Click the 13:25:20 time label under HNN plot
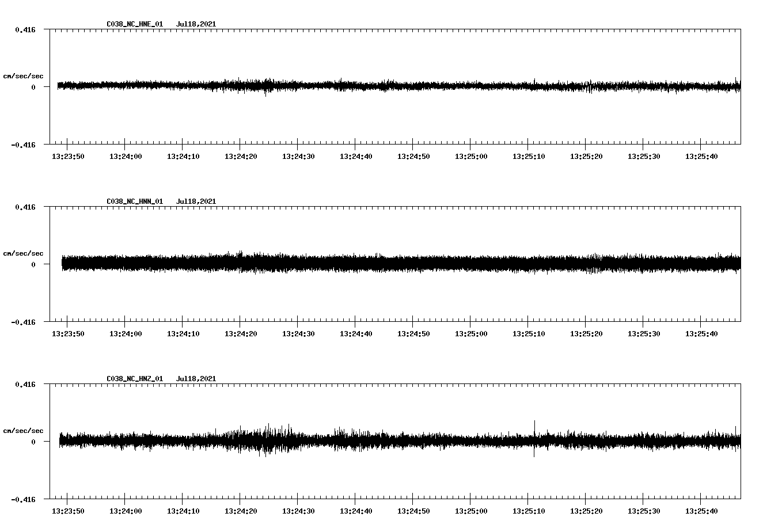This screenshot has width=782, height=532. point(586,334)
